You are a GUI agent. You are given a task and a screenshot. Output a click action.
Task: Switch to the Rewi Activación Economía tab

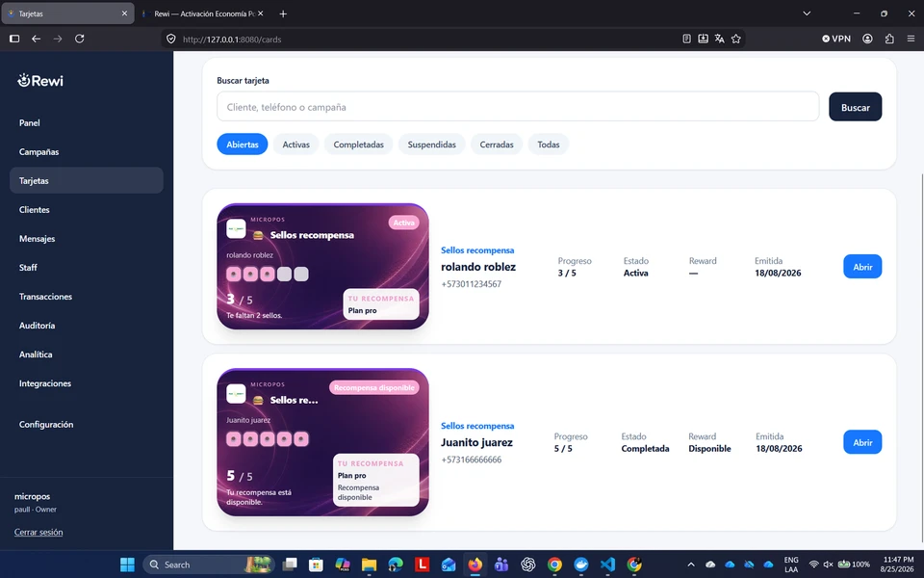click(201, 13)
